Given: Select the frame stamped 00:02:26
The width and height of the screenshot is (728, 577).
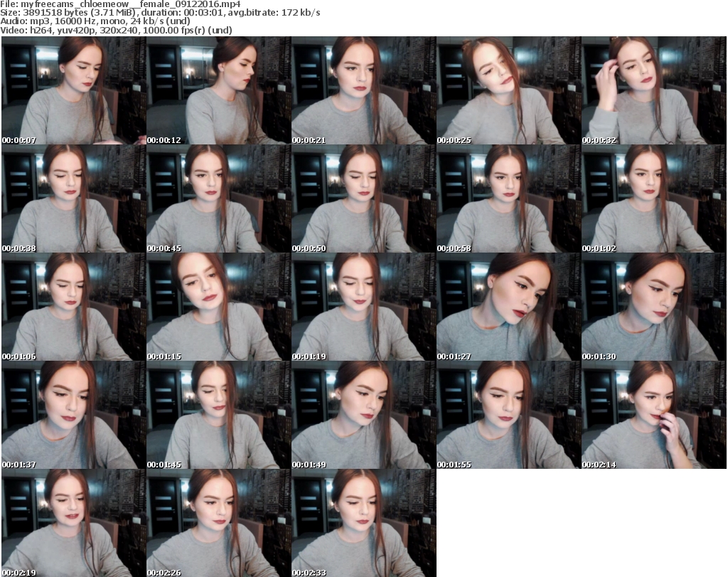Looking at the screenshot, I should [x=219, y=523].
